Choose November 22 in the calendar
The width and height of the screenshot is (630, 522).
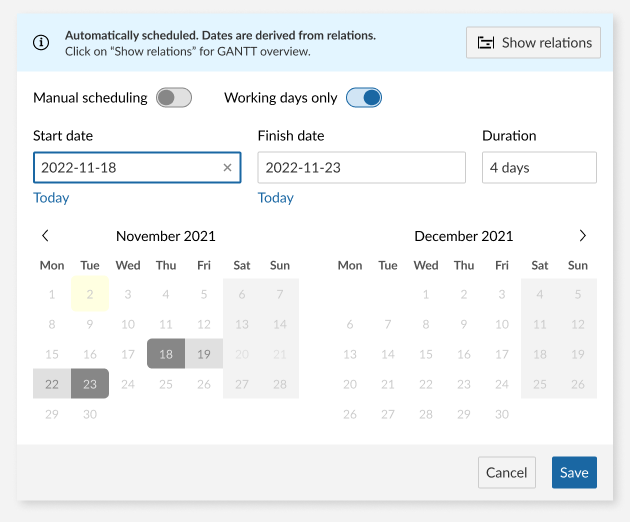click(x=52, y=384)
